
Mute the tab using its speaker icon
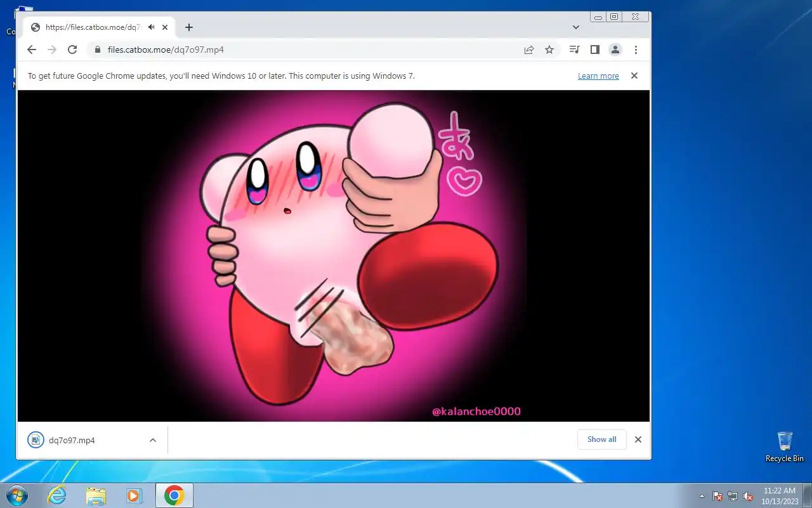[x=152, y=27]
